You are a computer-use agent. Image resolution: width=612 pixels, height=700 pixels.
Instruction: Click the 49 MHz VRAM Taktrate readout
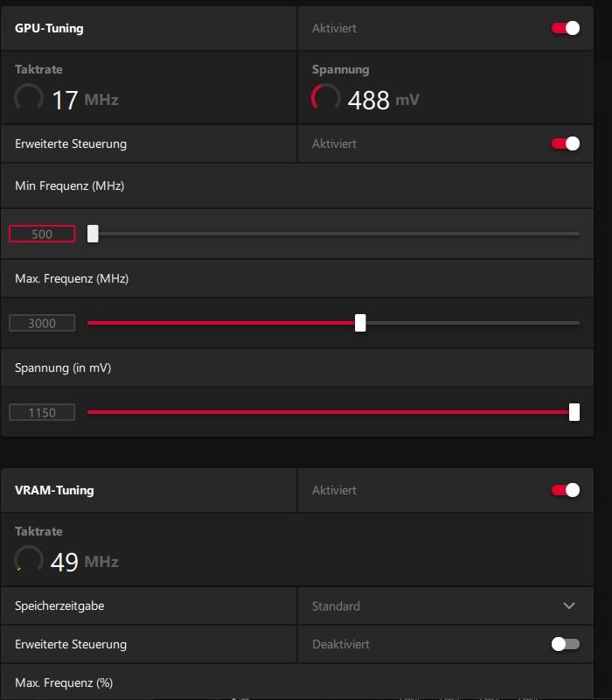pos(84,562)
